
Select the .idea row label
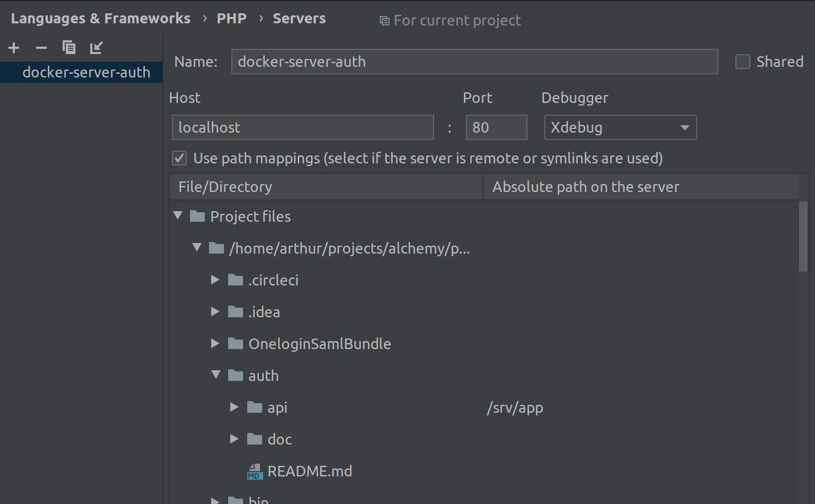(x=264, y=312)
